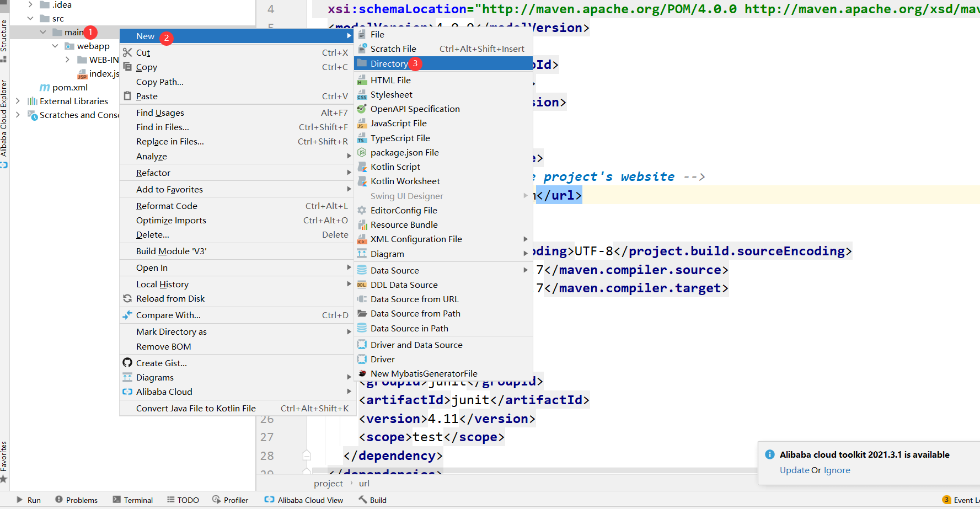The height and width of the screenshot is (509, 980).
Task: Expand External Libraries node
Action: pyautogui.click(x=18, y=101)
